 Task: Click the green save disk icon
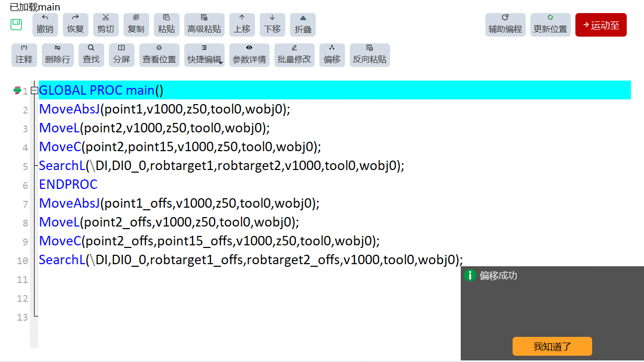(x=16, y=25)
